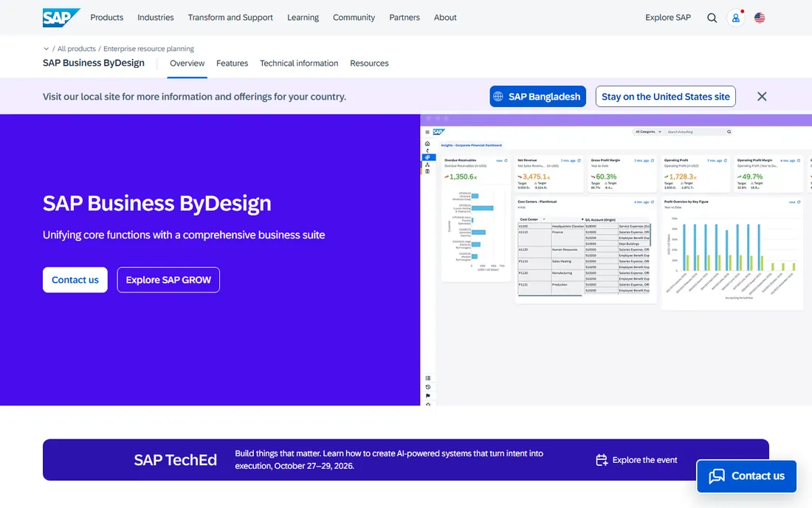Click Stay on the United States site
812x508 pixels.
click(x=665, y=96)
